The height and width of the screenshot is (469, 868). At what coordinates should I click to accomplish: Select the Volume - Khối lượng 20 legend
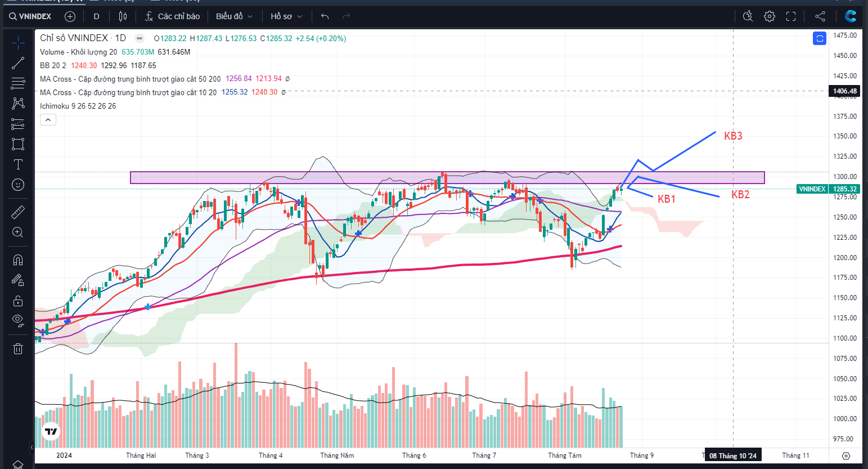click(78, 52)
